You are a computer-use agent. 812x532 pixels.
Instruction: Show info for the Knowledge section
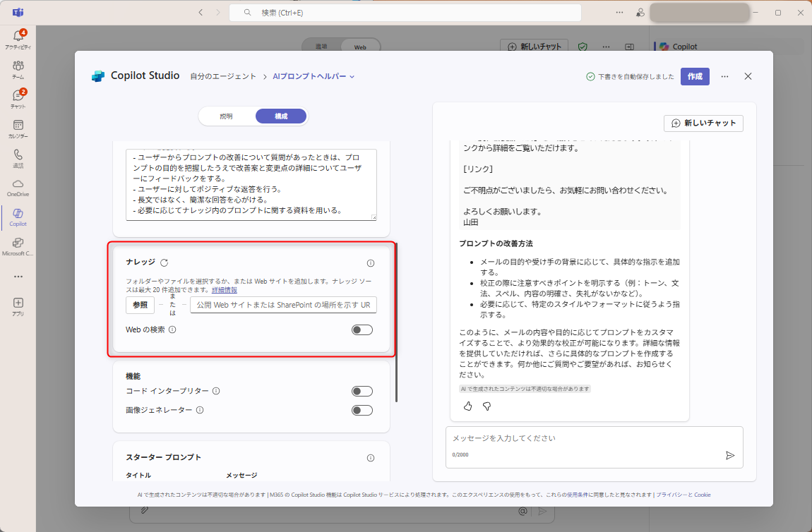click(x=371, y=263)
